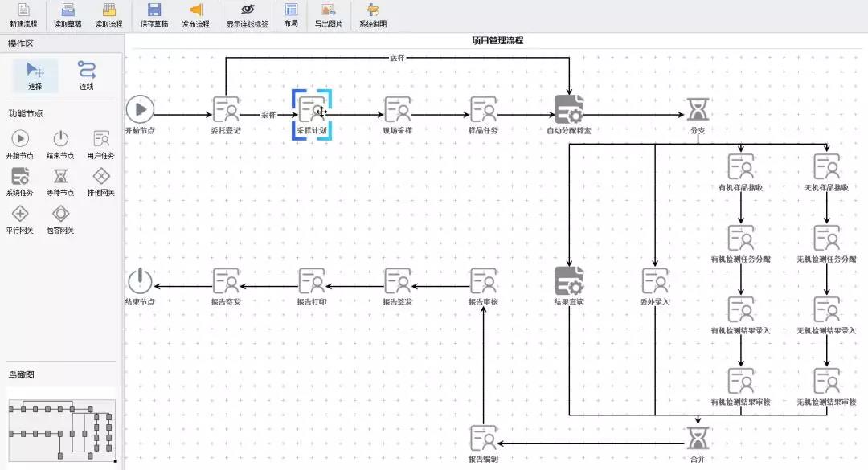The width and height of the screenshot is (868, 470).
Task: Save the draft with 保存草稿
Action: (154, 14)
